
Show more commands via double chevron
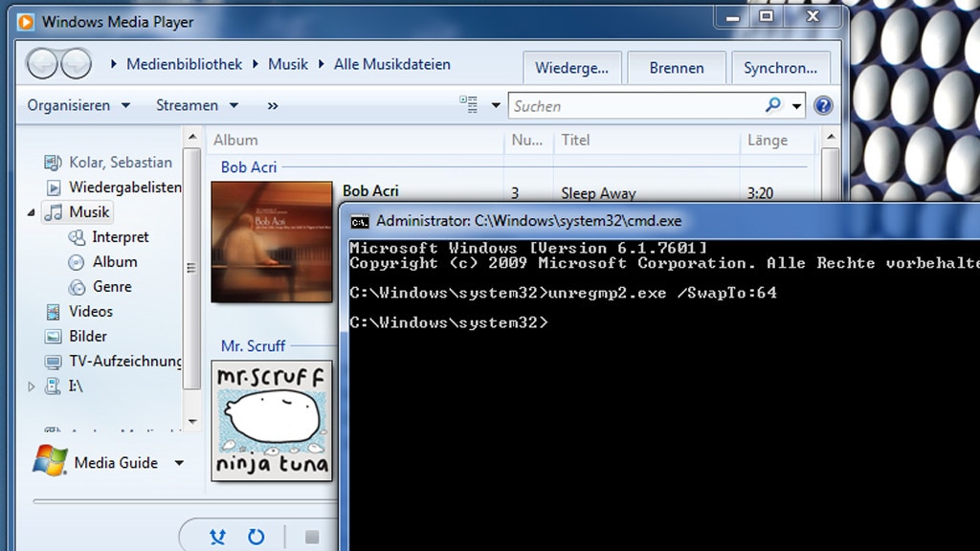273,106
